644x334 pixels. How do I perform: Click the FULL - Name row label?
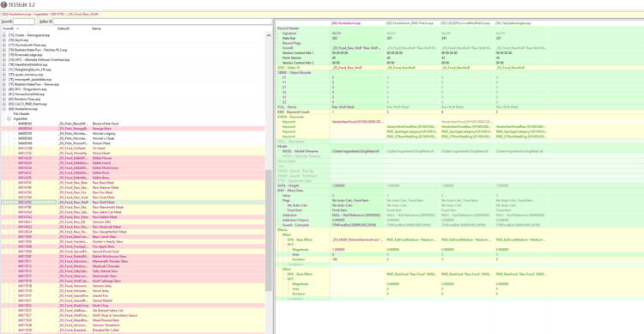point(287,106)
